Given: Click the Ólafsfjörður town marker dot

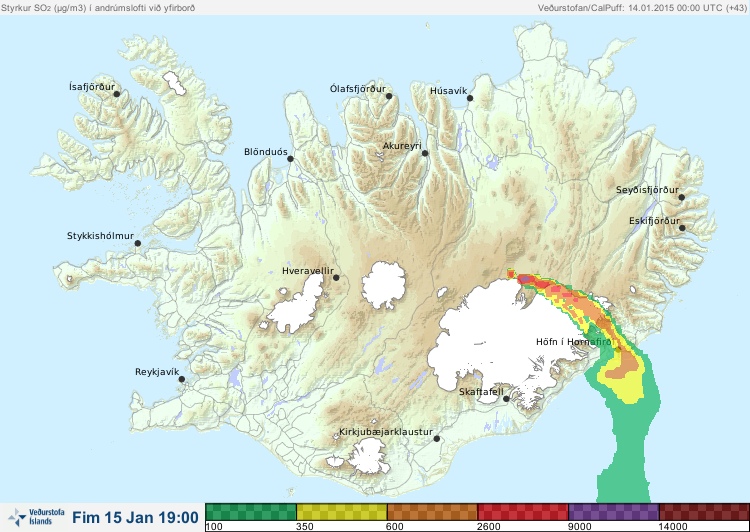Looking at the screenshot, I should coord(389,96).
